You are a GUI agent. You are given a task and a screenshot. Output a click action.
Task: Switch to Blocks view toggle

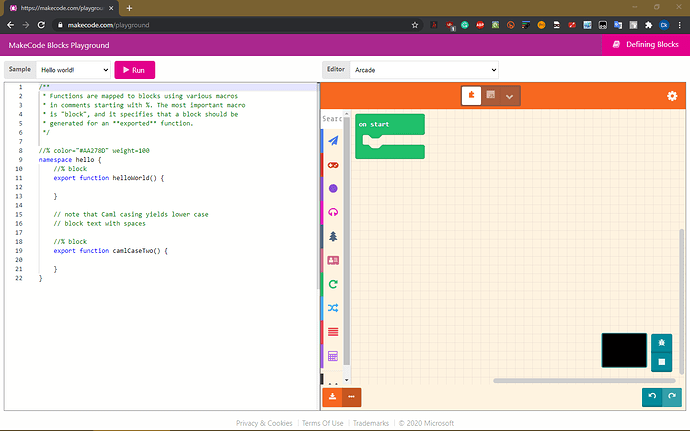(471, 96)
